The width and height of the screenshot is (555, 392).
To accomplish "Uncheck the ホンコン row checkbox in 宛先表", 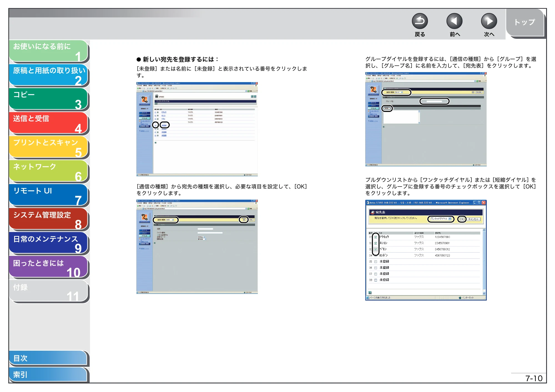I will (x=376, y=243).
